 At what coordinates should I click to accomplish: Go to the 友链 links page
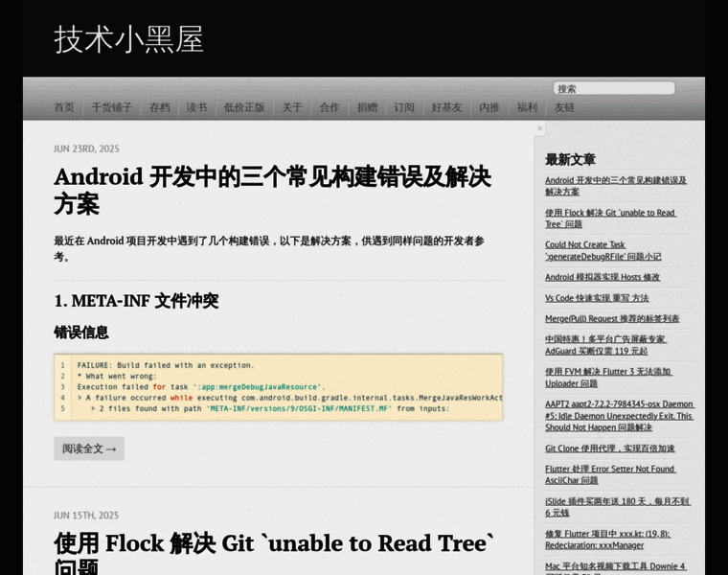[x=564, y=107]
